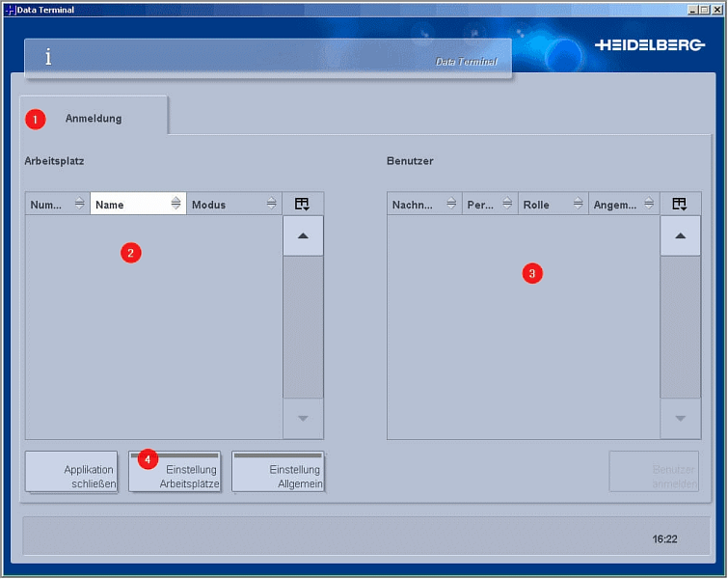Open column chooser icon in Arbeitsplatz table

[x=302, y=204]
